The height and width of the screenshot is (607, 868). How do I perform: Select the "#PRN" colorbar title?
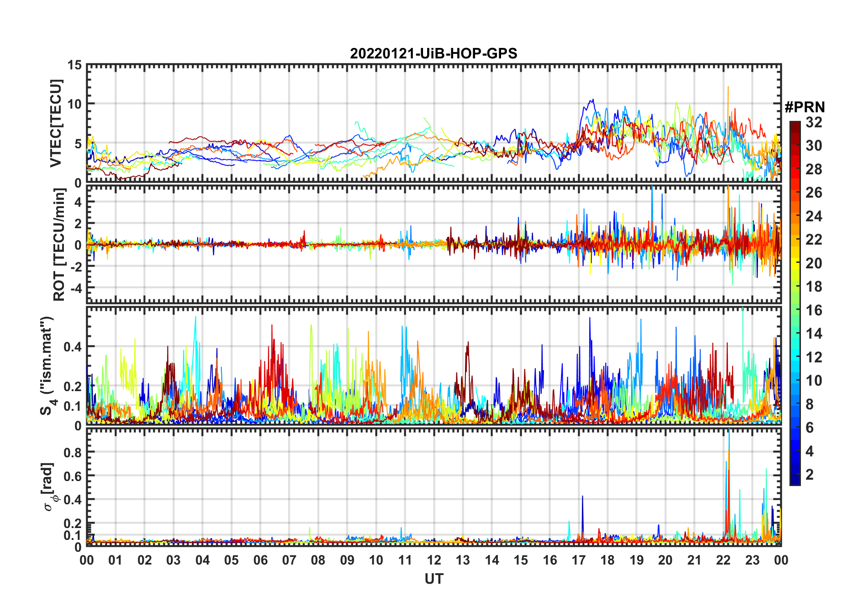point(805,107)
